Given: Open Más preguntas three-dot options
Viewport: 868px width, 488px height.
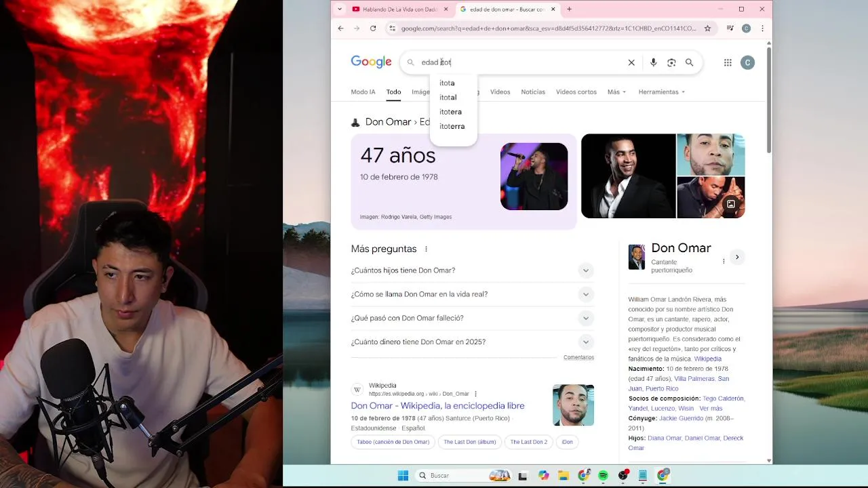Looking at the screenshot, I should click(x=426, y=249).
